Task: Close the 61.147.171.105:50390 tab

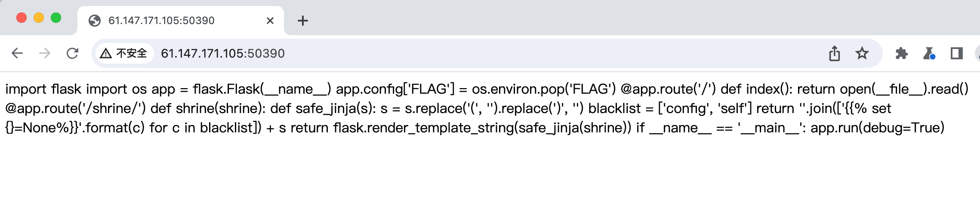Action: tap(270, 21)
